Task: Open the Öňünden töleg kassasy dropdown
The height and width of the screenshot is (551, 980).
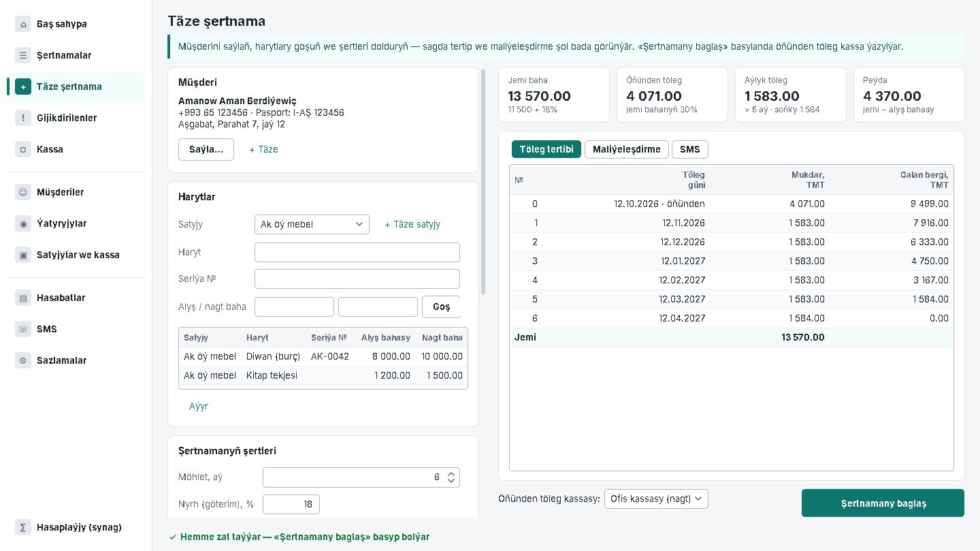Action: 656,499
